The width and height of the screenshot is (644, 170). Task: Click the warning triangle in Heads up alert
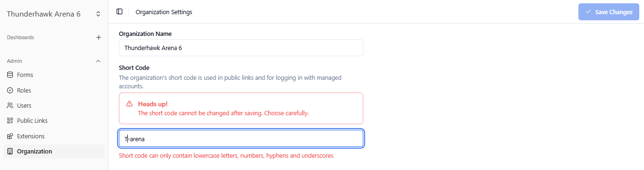coord(129,104)
